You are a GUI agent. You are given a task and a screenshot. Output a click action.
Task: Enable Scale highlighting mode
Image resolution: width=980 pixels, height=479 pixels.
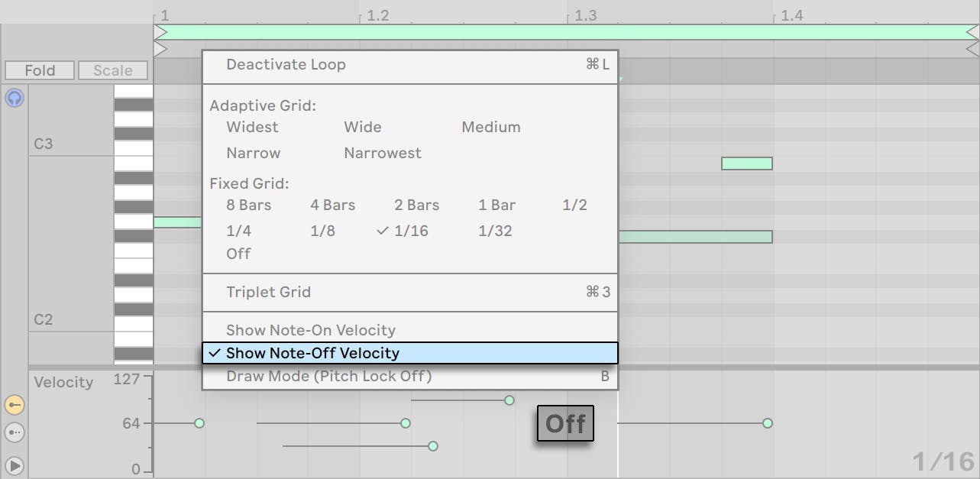(x=112, y=70)
